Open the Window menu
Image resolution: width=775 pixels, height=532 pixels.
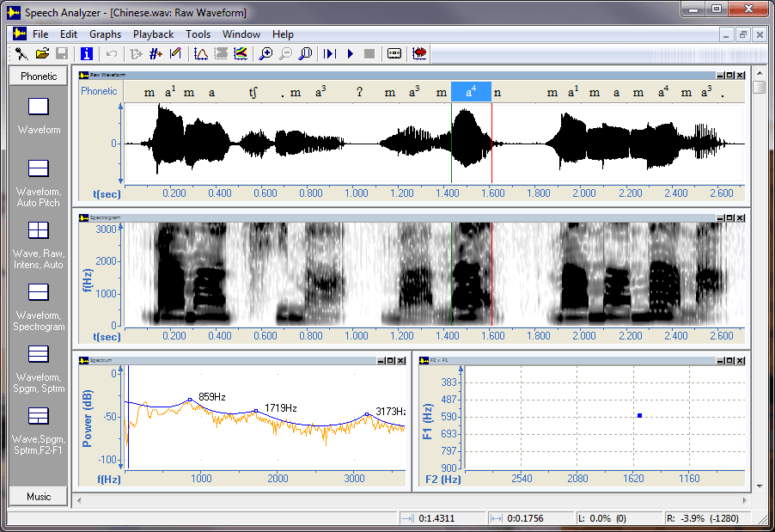pyautogui.click(x=241, y=34)
